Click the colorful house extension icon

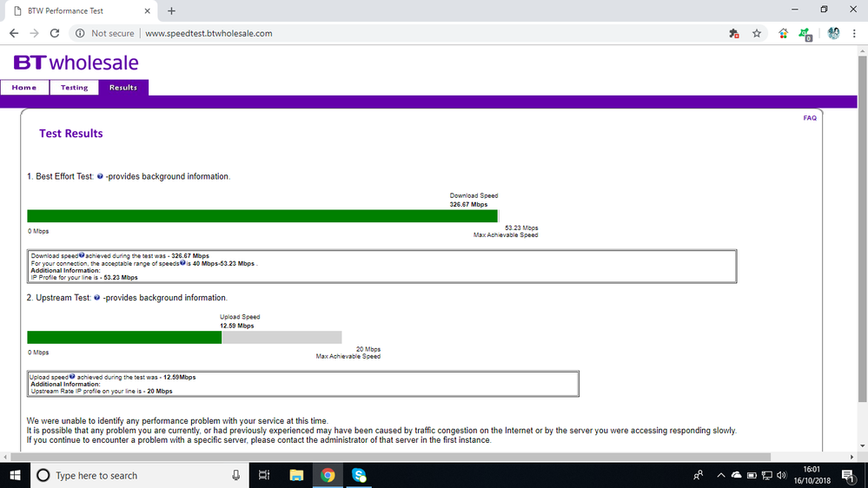[783, 33]
